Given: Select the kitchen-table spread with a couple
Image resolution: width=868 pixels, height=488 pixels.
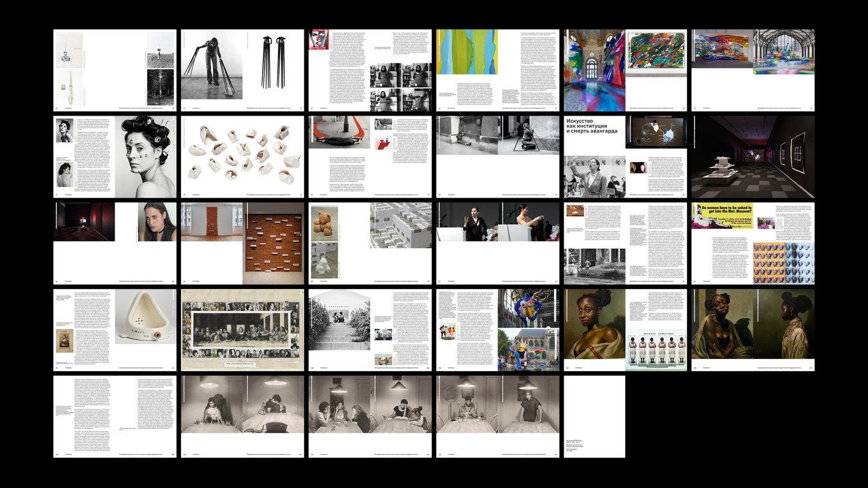Looking at the screenshot, I should (242, 417).
